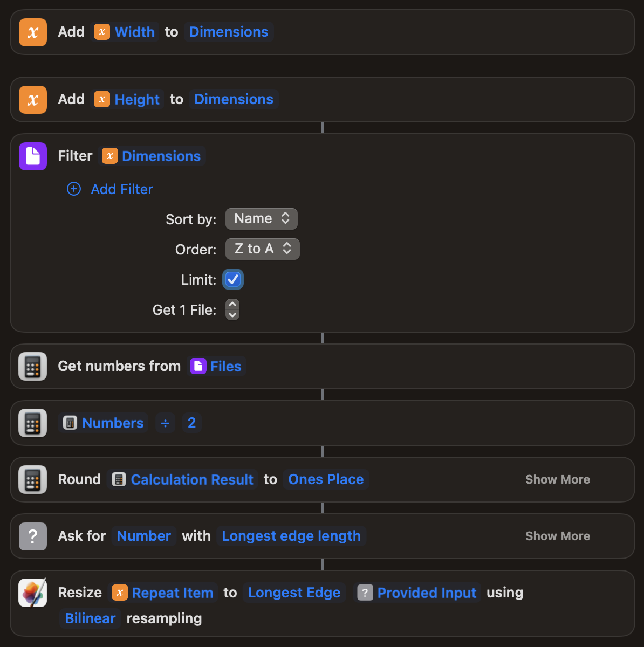Image resolution: width=644 pixels, height=647 pixels.
Task: Open the Sort by Name dropdown
Action: coord(262,219)
